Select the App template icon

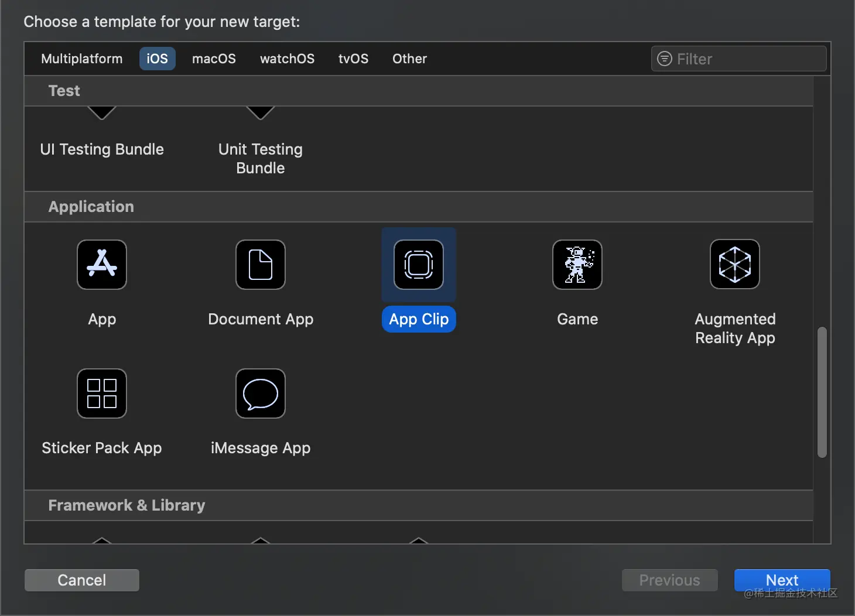tap(102, 265)
